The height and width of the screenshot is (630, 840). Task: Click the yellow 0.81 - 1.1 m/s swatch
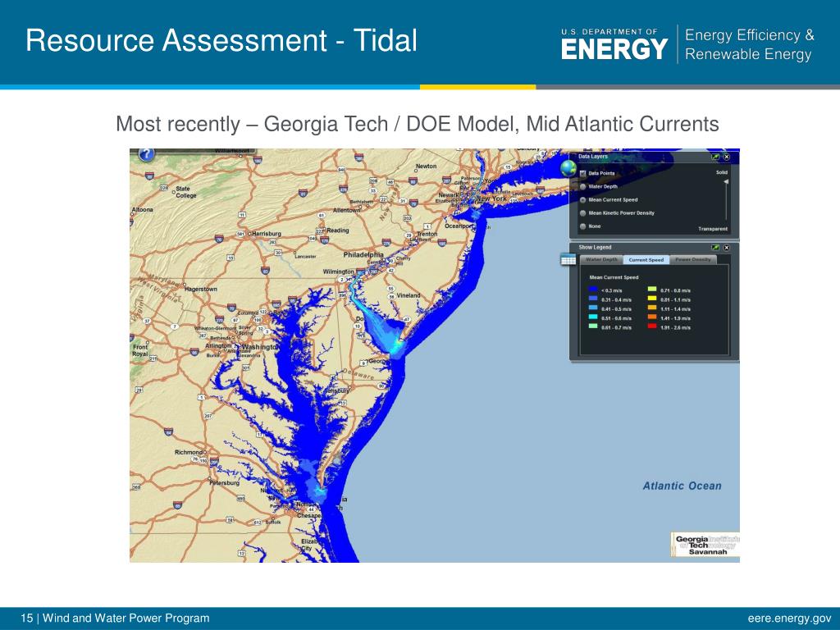(652, 299)
